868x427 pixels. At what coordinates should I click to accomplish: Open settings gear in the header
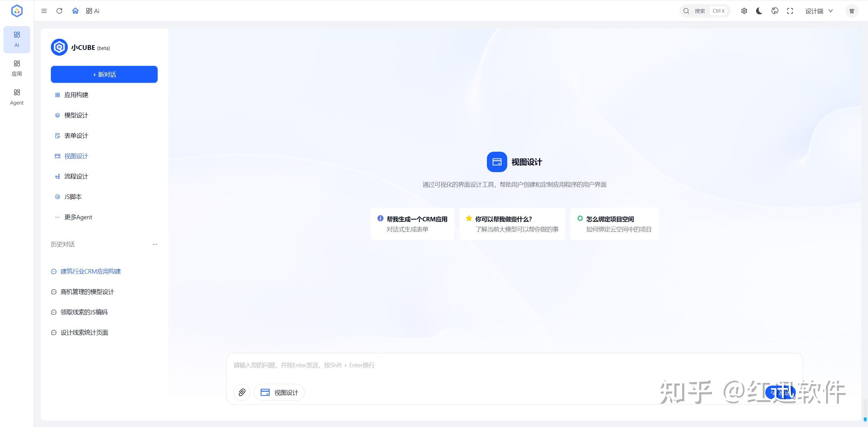pyautogui.click(x=744, y=11)
